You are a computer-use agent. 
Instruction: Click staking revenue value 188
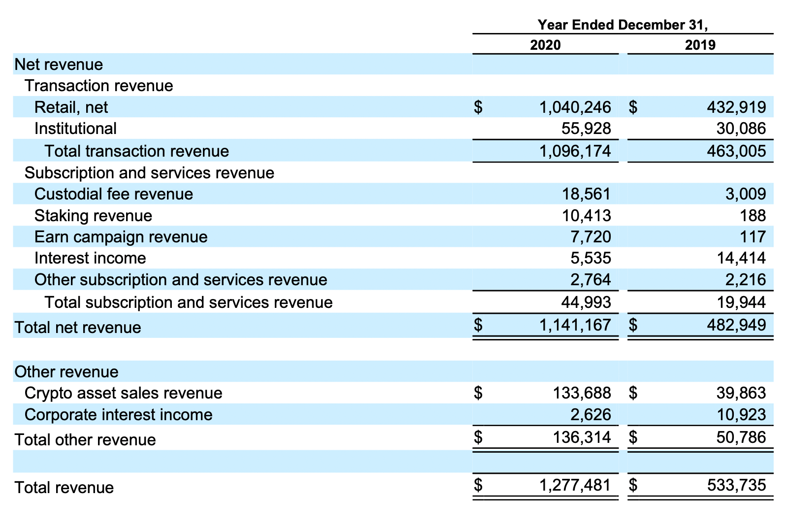click(x=752, y=216)
